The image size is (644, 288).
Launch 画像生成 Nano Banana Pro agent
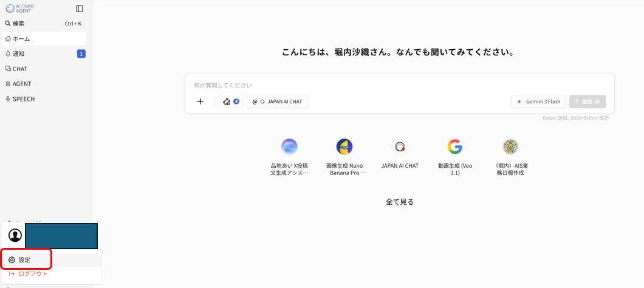tap(344, 157)
